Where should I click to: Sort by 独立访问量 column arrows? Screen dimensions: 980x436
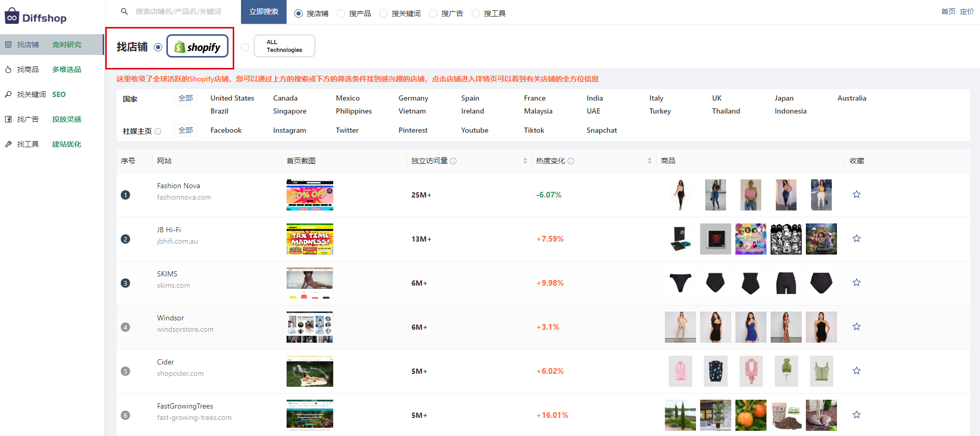(x=525, y=161)
